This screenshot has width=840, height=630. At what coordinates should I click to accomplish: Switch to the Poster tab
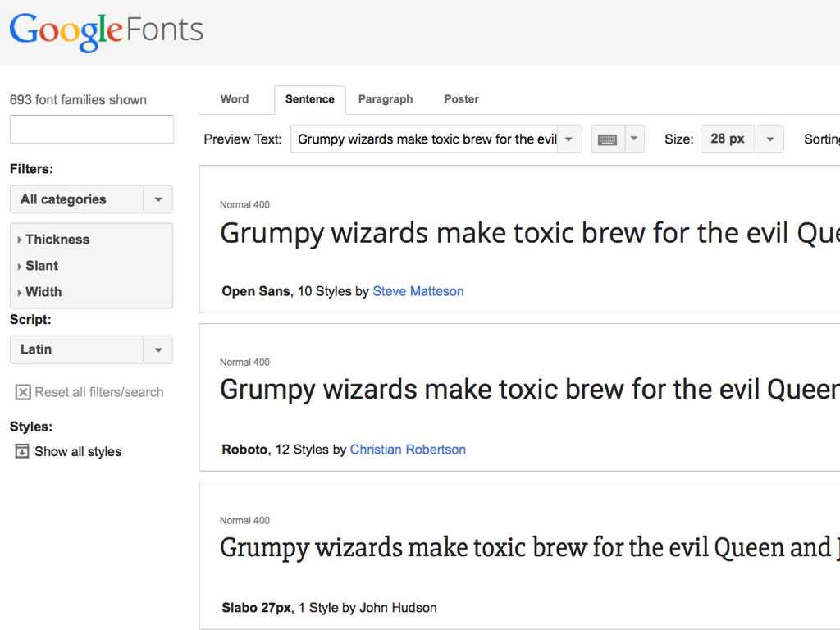(x=461, y=99)
